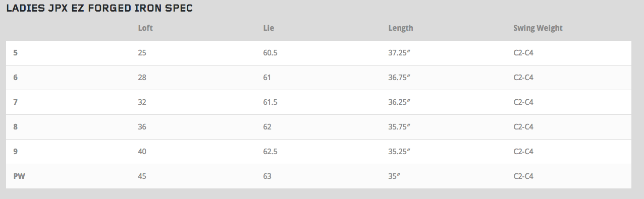Click the 9 iron row label
Viewport: 644px width, 199px height.
pyautogui.click(x=15, y=151)
